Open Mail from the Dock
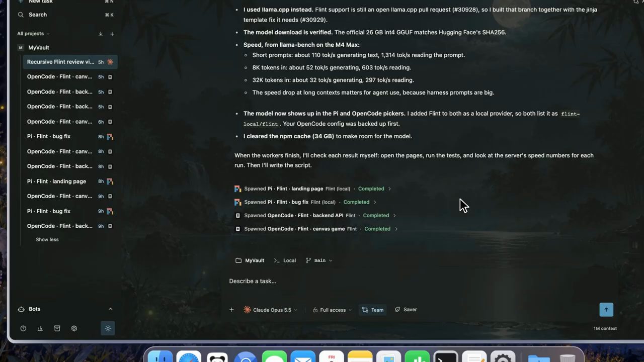The height and width of the screenshot is (362, 644). click(303, 357)
